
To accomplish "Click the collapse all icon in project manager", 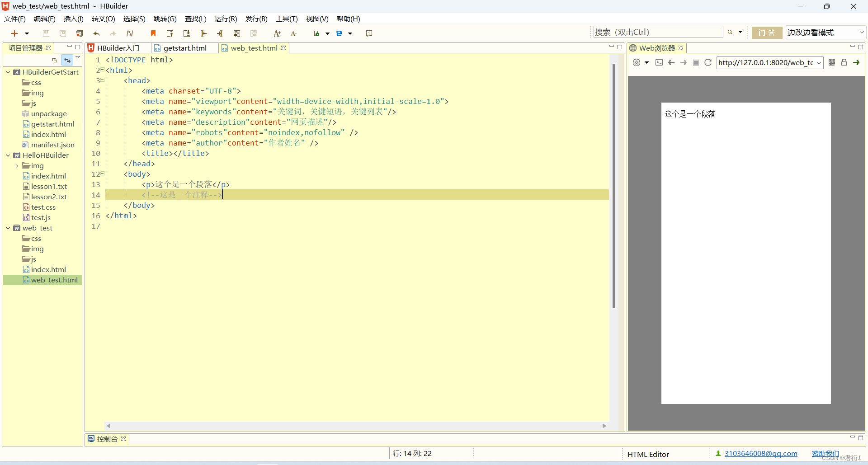I will point(55,60).
